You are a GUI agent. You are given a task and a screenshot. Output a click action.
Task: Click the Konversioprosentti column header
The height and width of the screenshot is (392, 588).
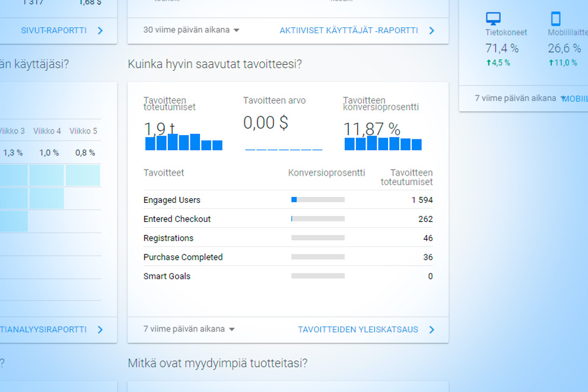click(x=326, y=173)
